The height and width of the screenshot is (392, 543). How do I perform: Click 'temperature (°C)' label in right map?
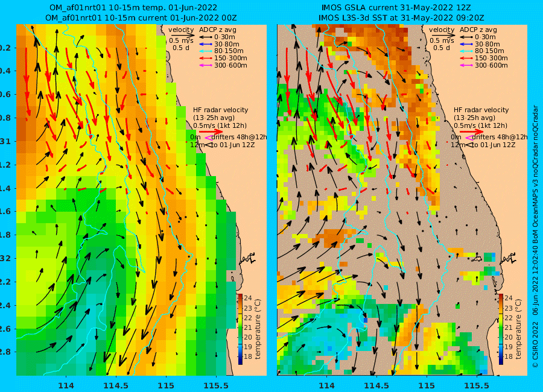(x=518, y=329)
